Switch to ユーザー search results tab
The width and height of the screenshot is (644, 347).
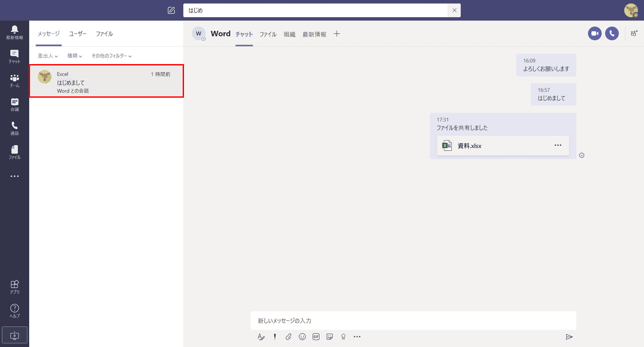coord(78,34)
